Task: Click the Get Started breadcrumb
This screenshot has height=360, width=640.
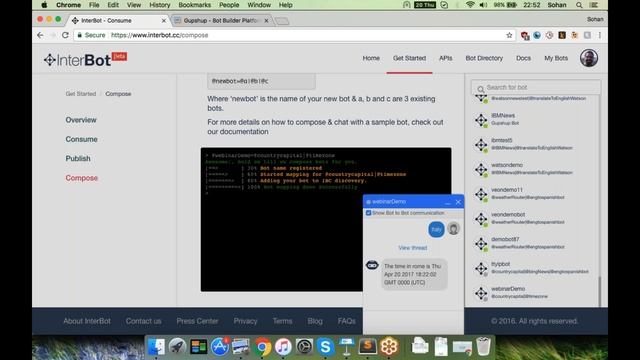Action: pyautogui.click(x=81, y=94)
